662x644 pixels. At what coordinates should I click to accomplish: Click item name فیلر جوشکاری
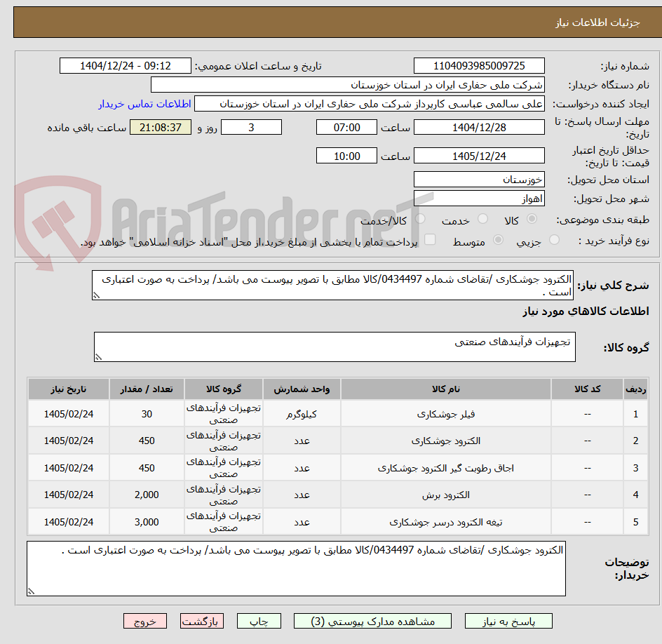446,414
